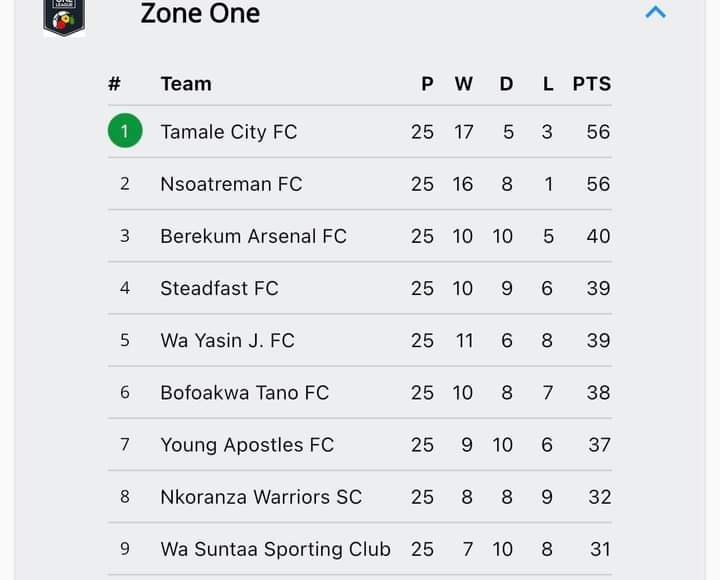Open Wa Suntaa Sporting Club entry
Viewport: 720px width, 580px height.
(x=360, y=549)
